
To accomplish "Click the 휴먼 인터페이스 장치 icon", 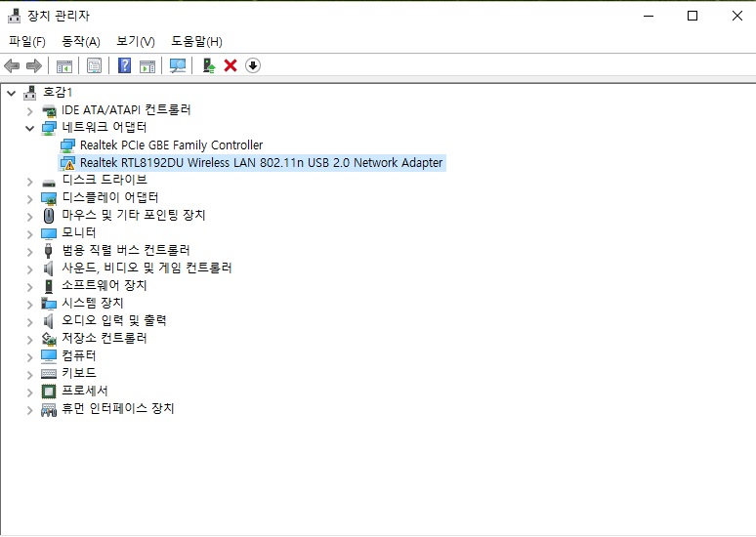I will coord(49,409).
